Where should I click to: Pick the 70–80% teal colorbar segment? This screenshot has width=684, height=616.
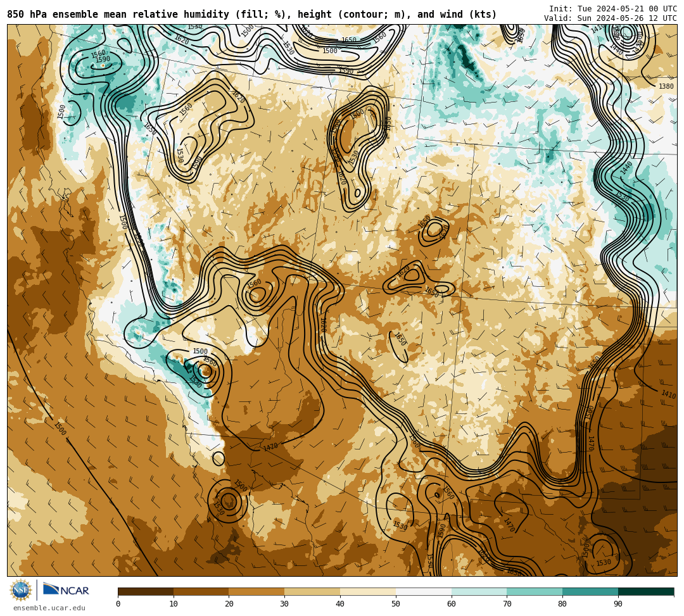535,591
